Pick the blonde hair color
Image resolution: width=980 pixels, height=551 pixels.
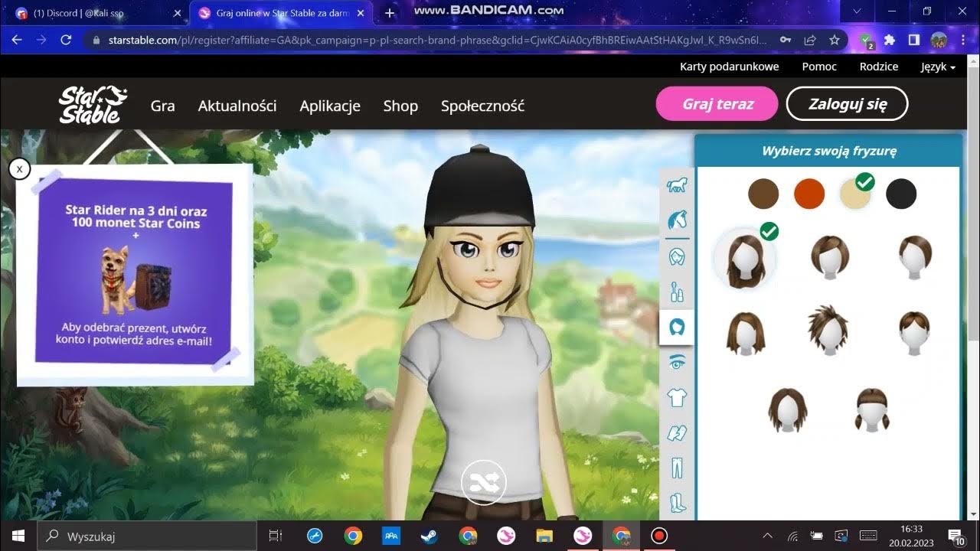(855, 194)
